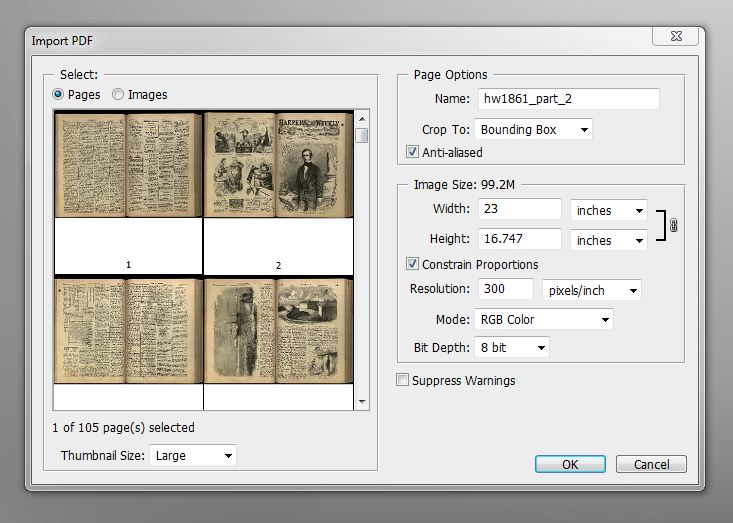
Task: Close the Import PDF dialog
Action: click(x=676, y=36)
